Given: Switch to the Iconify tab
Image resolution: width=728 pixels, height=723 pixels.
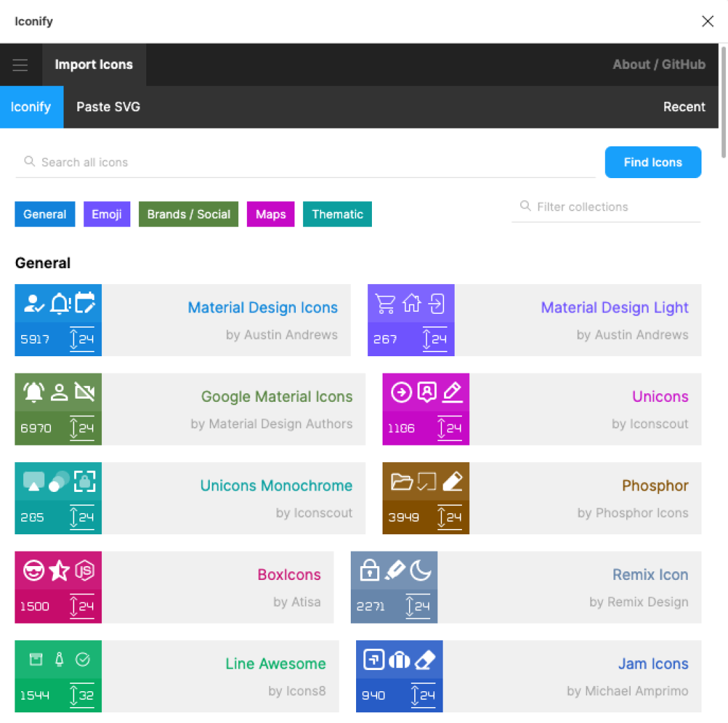Looking at the screenshot, I should click(31, 107).
